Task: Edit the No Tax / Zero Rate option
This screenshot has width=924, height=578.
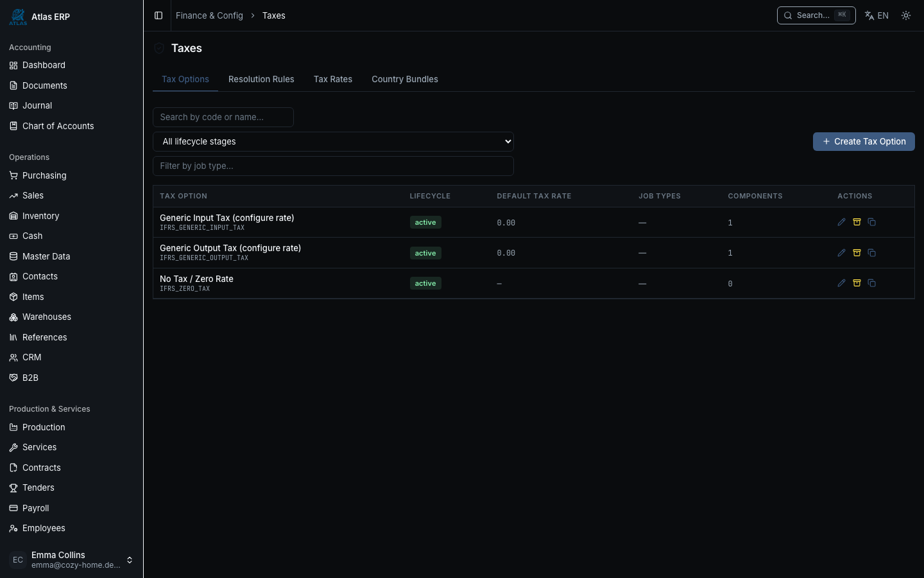Action: 841,283
